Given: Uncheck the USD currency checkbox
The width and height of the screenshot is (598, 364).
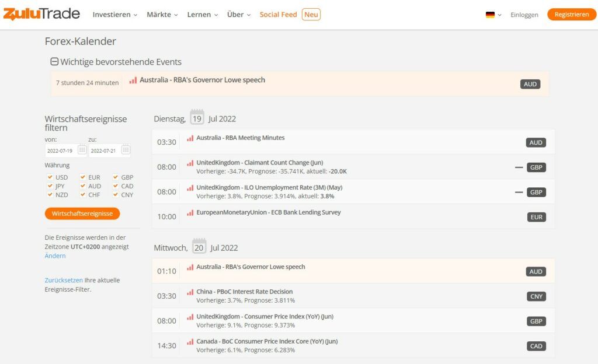Looking at the screenshot, I should [x=50, y=177].
